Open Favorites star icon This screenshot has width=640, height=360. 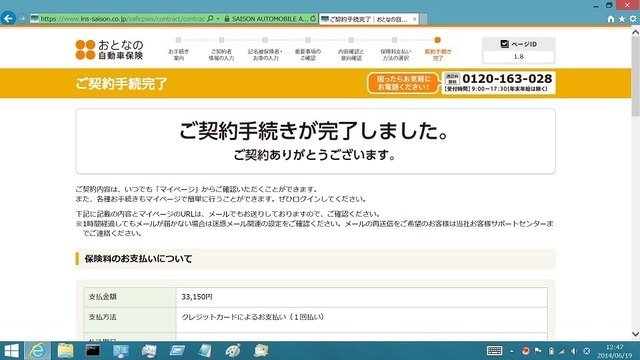click(x=622, y=19)
